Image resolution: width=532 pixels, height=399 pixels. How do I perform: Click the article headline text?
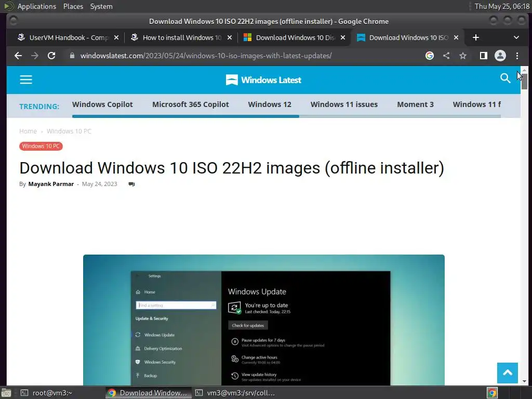click(x=232, y=168)
